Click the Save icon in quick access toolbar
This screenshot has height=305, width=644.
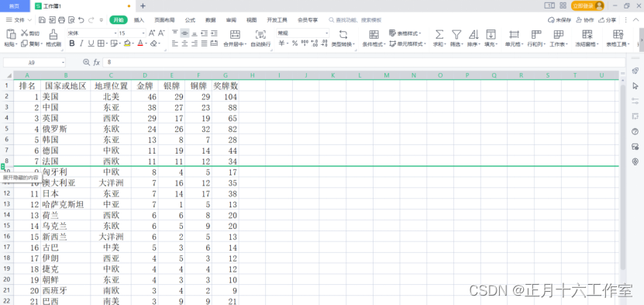(42, 19)
